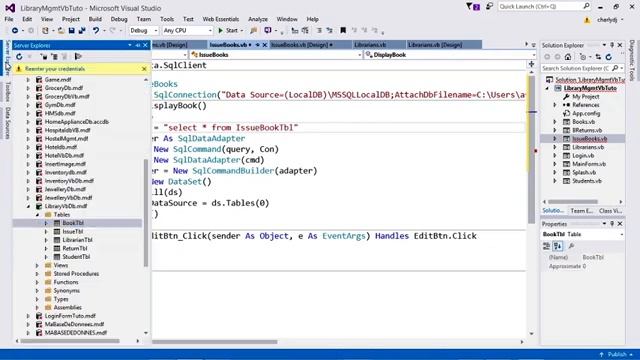Pin the Properties panel

click(x=612, y=224)
